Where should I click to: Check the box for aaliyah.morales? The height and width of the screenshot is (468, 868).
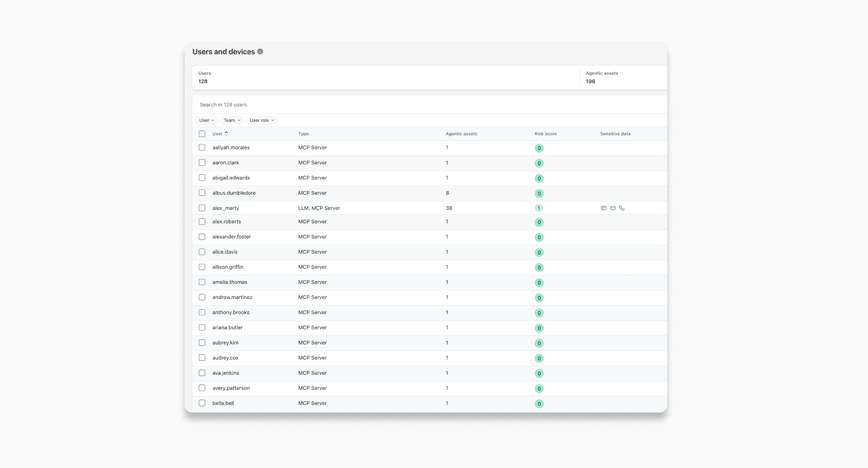click(202, 147)
